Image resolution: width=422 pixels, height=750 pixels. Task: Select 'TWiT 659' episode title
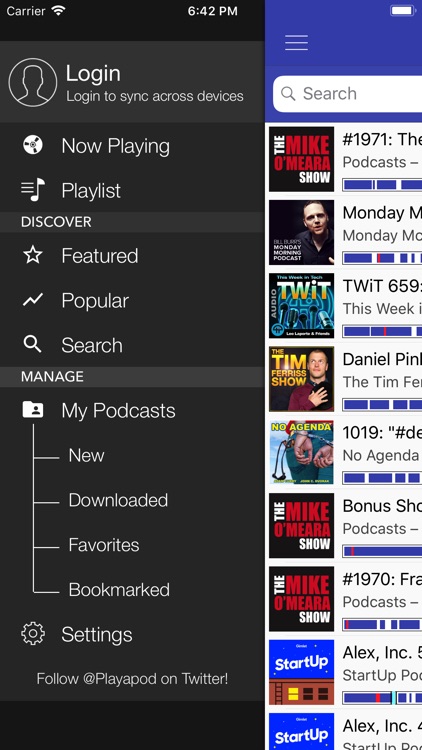tap(382, 286)
